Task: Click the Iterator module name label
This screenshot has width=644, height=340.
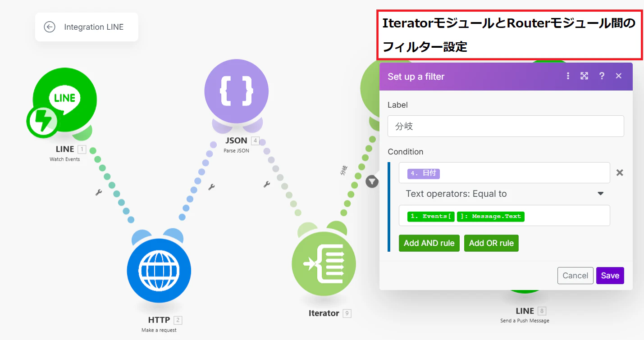Action: (324, 313)
